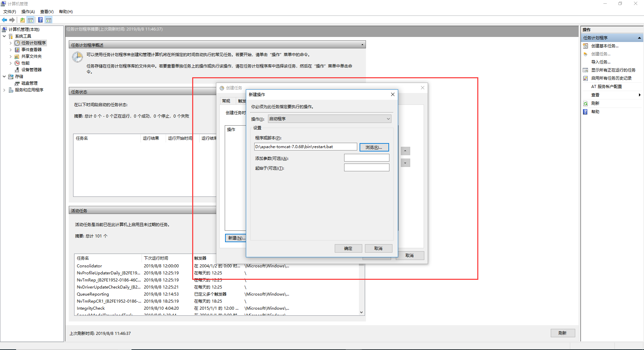This screenshot has width=644, height=350.
Task: Open 磁盘管理 in the tree
Action: [30, 83]
